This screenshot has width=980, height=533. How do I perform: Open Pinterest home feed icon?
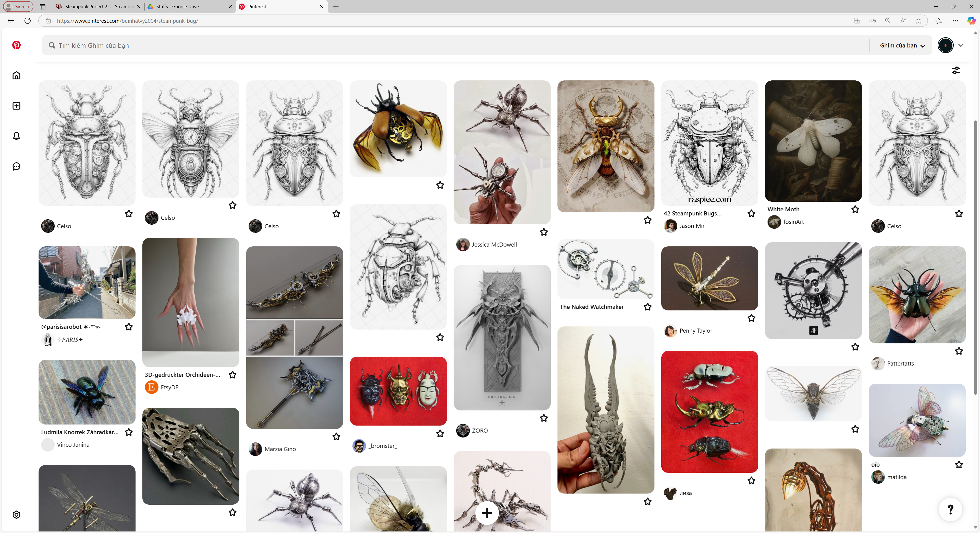(16, 75)
